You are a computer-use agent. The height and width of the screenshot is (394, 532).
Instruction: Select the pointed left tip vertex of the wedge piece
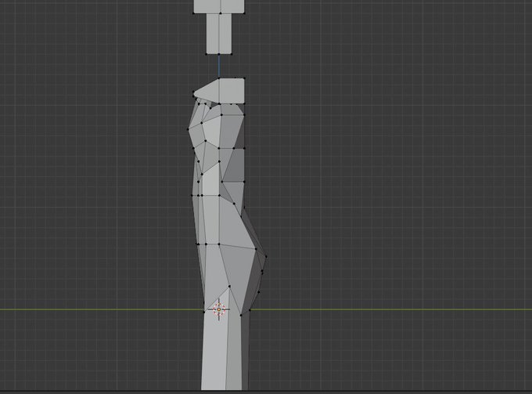pyautogui.click(x=193, y=92)
